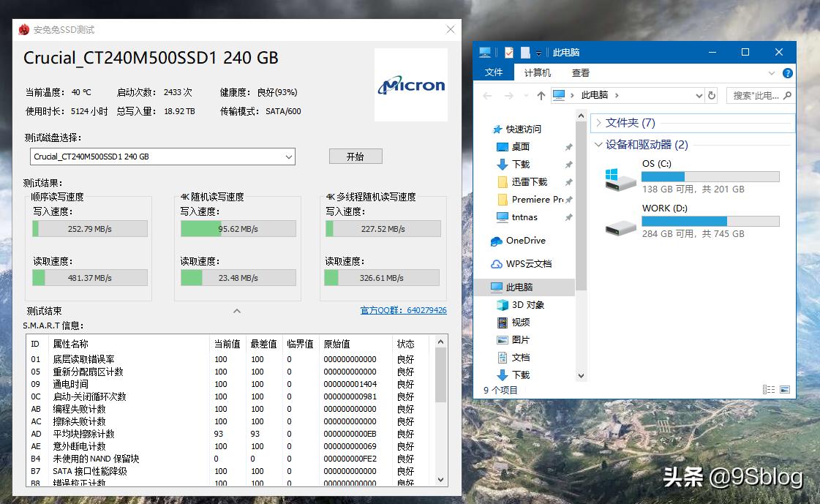
Task: Switch to the 查看 ribbon tab
Action: click(580, 72)
